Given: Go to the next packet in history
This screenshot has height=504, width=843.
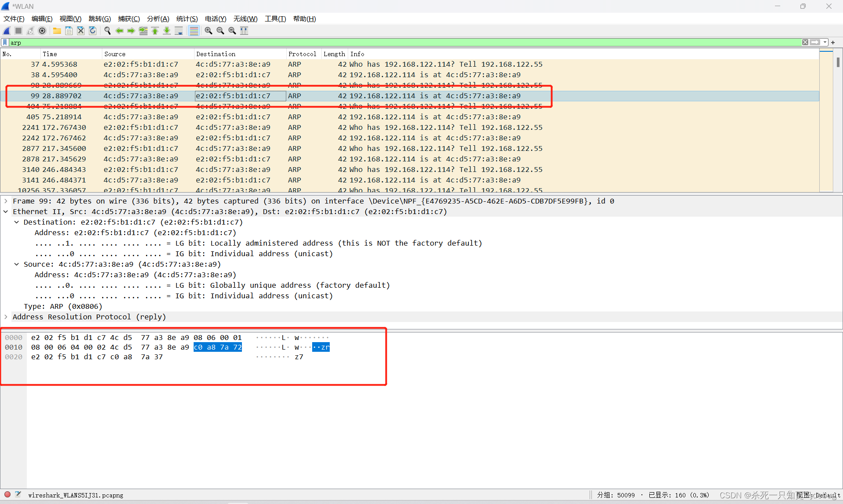Looking at the screenshot, I should (131, 31).
